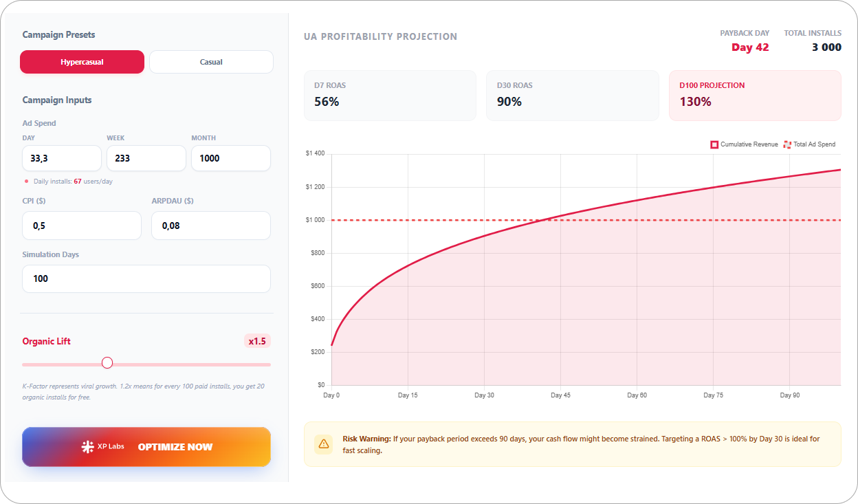Screen dimensions: 858x504
Task: Click the MONTH ad spend field
Action: tap(230, 157)
